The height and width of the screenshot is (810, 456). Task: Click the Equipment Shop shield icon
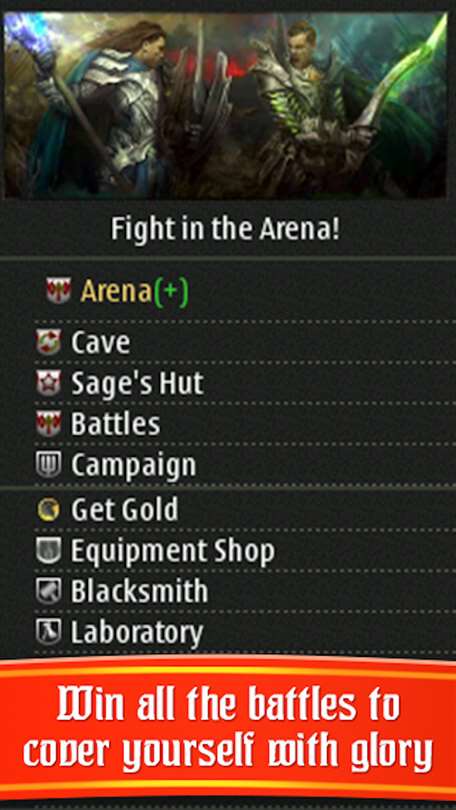coord(49,550)
